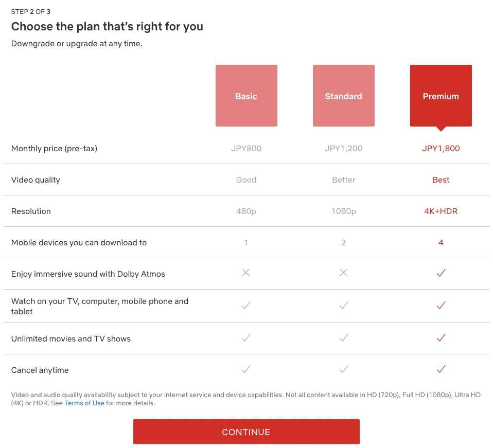
Task: Select the Basic plan box
Action: [246, 96]
